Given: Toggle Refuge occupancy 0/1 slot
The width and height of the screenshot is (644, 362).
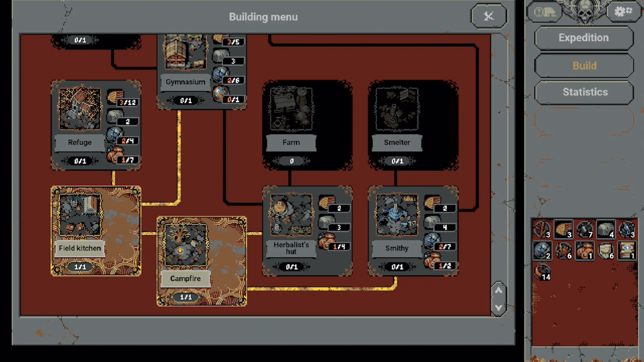Looking at the screenshot, I should coord(80,160).
